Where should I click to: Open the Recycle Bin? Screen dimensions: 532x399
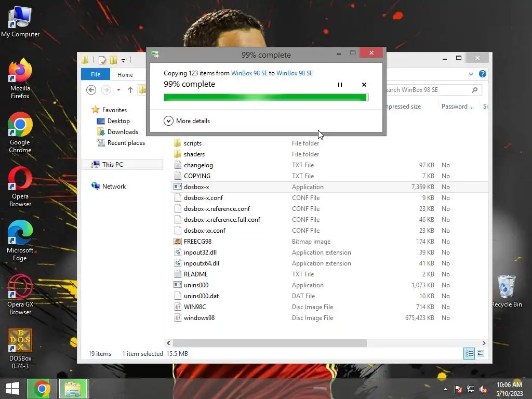507,291
